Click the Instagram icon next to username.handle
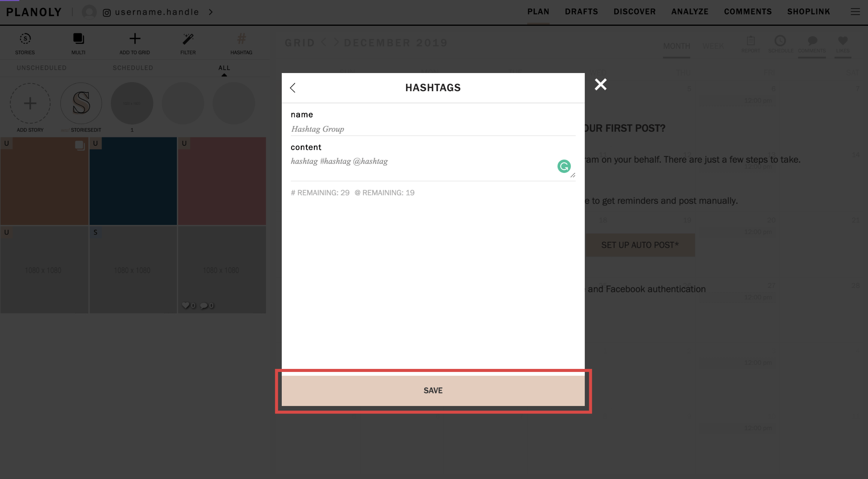This screenshot has height=479, width=868. pos(107,12)
